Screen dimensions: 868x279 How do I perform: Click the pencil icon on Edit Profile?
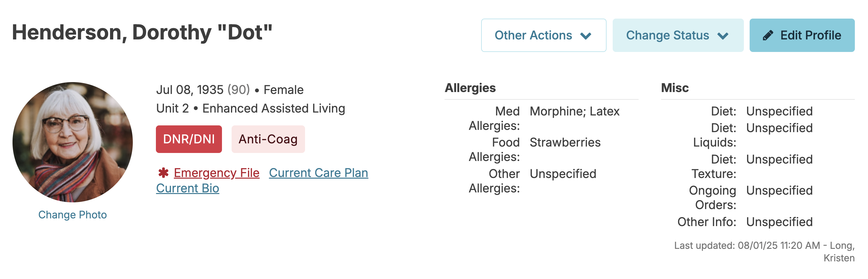[768, 35]
